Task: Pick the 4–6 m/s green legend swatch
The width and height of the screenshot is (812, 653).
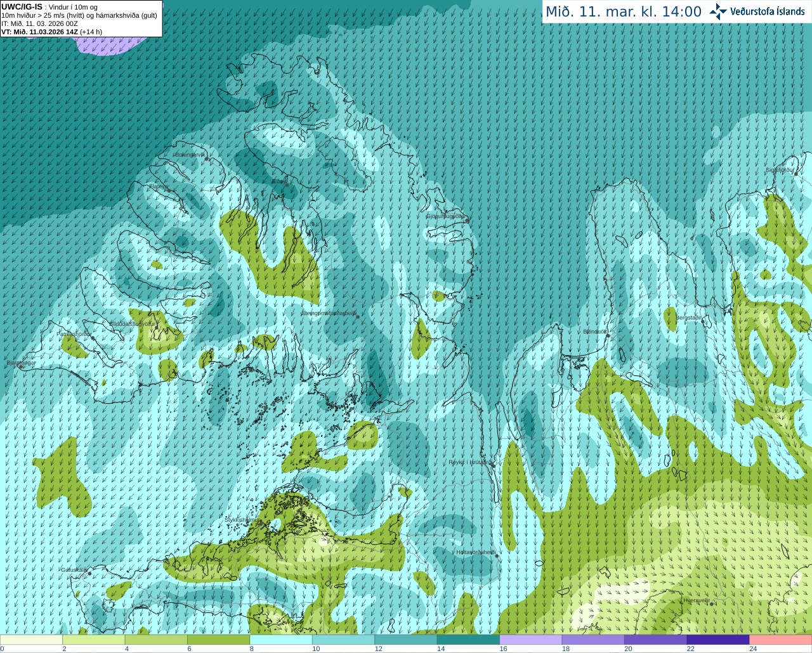Action: pos(156,640)
